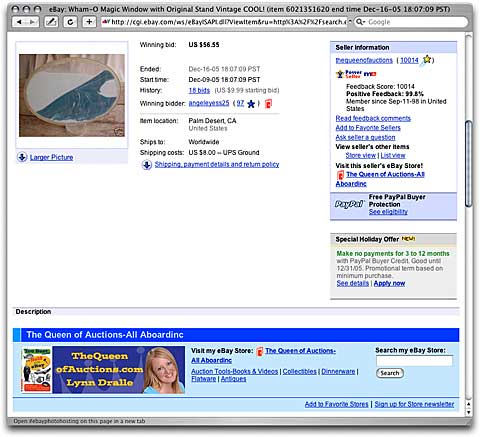
Task: Click the red eBay store icon beside winning bidder
Action: coord(268,104)
